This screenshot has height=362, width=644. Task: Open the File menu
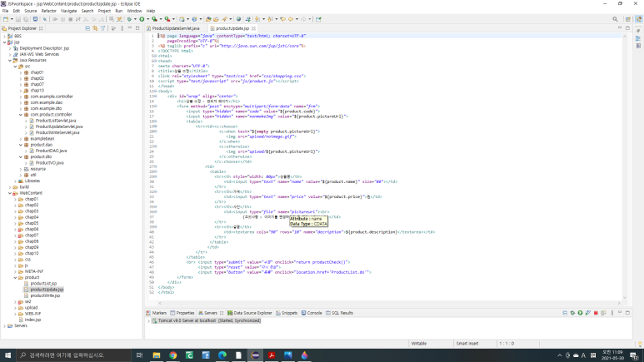(5, 11)
